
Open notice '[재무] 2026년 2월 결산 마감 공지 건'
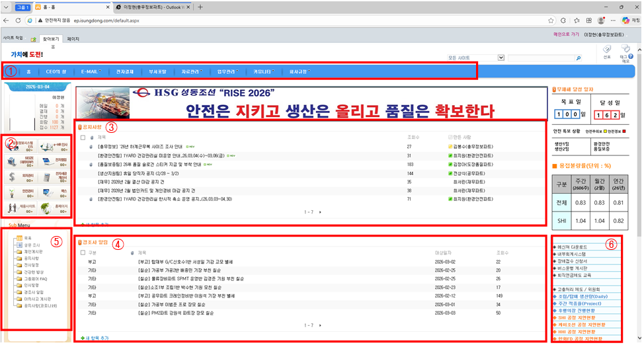tap(131, 182)
